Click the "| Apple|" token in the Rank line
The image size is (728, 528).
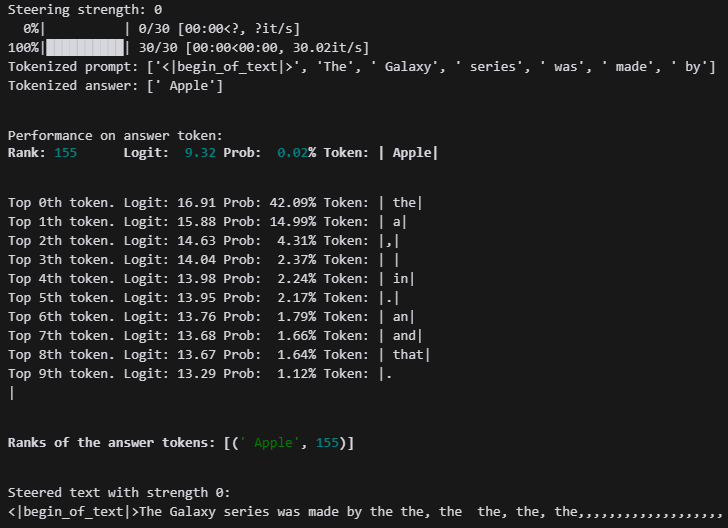409,153
